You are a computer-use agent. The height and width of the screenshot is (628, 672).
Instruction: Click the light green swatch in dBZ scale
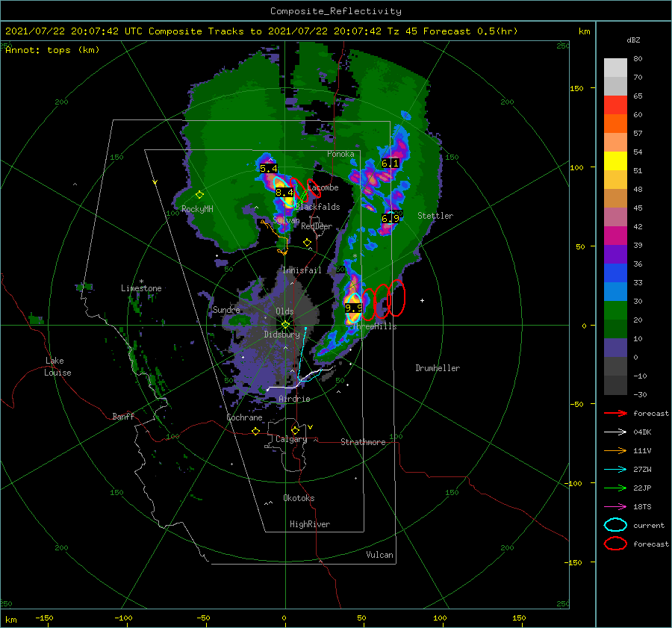tap(615, 310)
